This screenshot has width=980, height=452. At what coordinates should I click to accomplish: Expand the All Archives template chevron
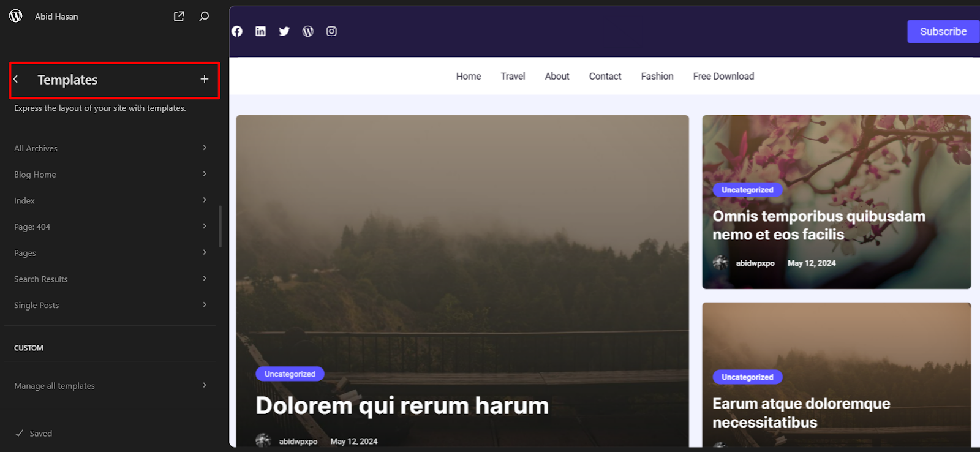point(205,148)
